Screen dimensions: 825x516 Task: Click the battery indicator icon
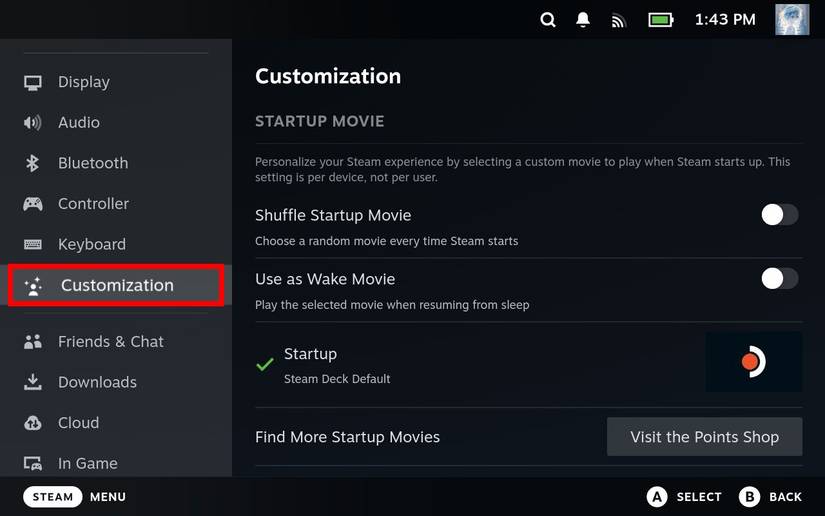660,20
